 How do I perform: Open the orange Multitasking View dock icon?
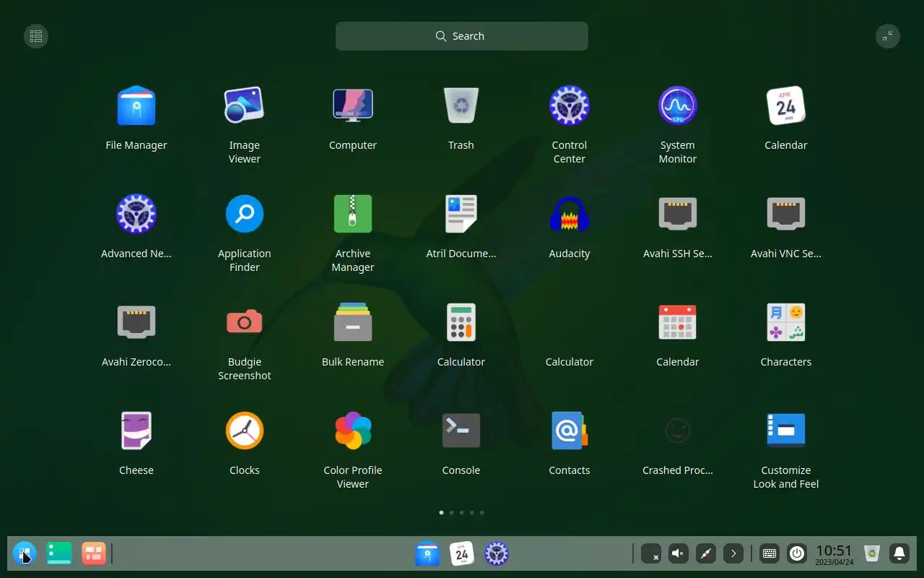point(94,553)
